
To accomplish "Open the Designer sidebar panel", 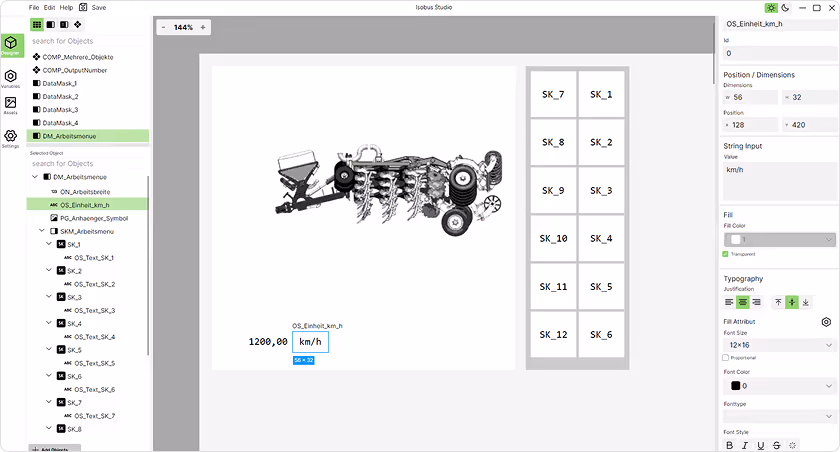I will coord(11,45).
